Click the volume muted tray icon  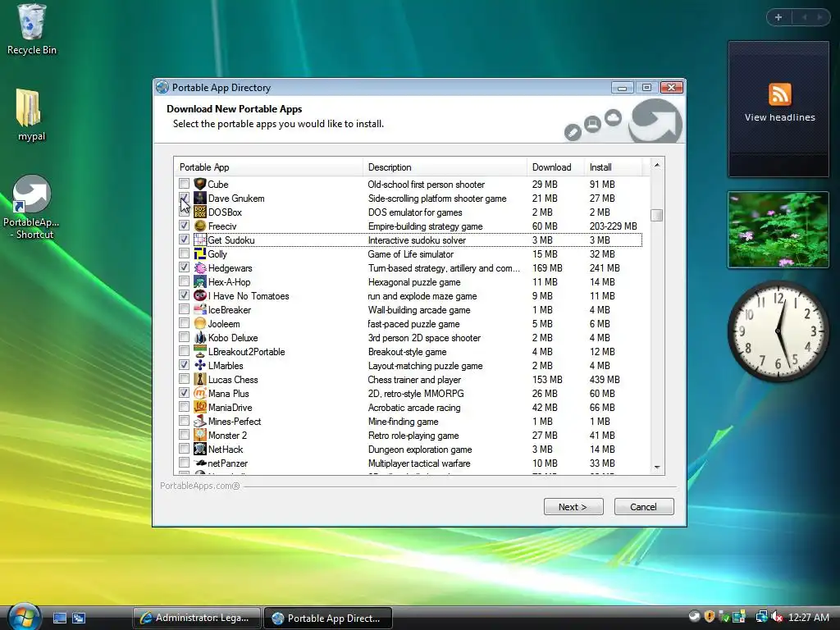click(777, 617)
